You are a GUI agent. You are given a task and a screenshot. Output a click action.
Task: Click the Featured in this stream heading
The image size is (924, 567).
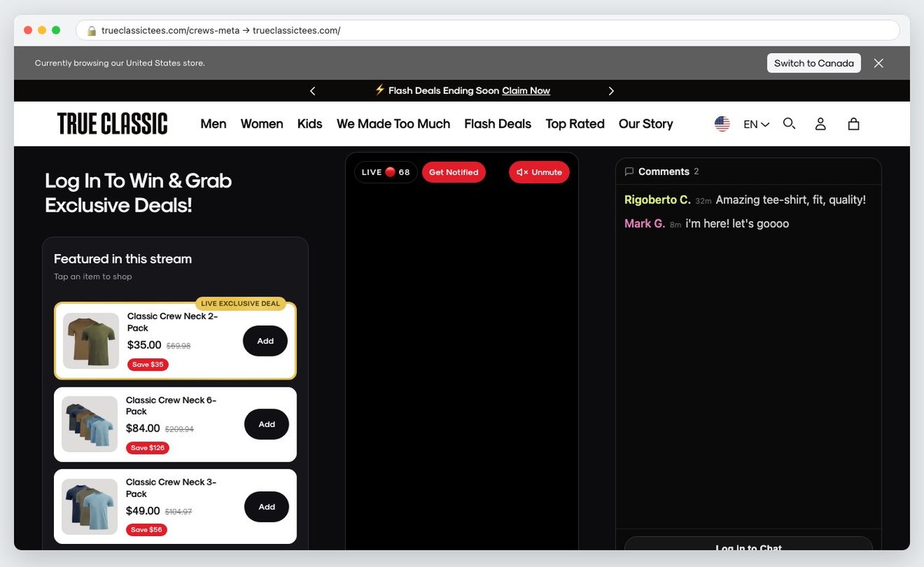pos(123,259)
